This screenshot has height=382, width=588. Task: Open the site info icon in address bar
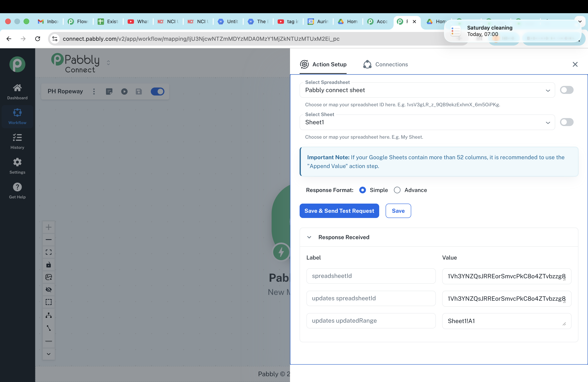click(55, 39)
